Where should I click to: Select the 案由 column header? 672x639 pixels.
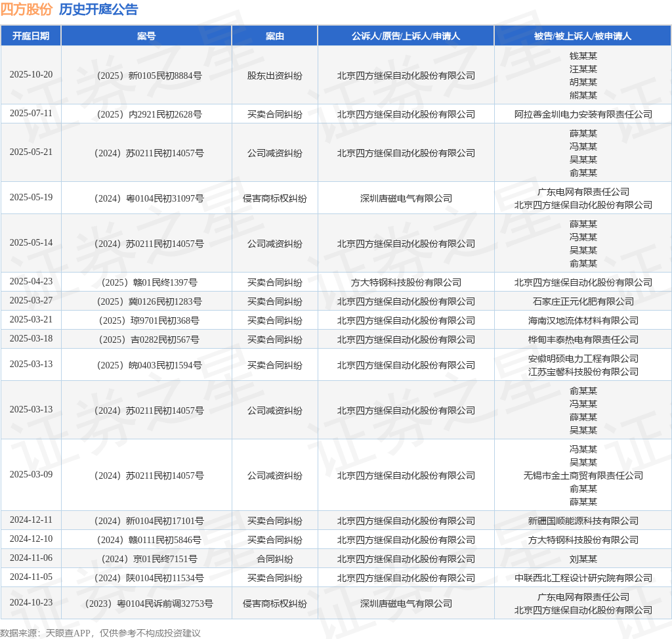(x=275, y=36)
